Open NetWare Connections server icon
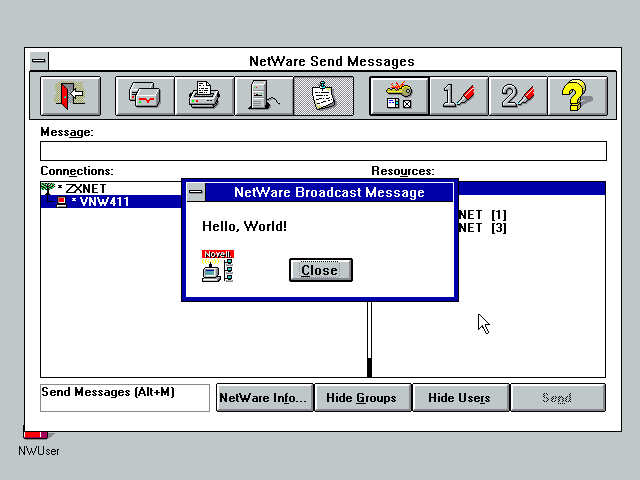Screen dimensions: 640x480 tap(264, 96)
